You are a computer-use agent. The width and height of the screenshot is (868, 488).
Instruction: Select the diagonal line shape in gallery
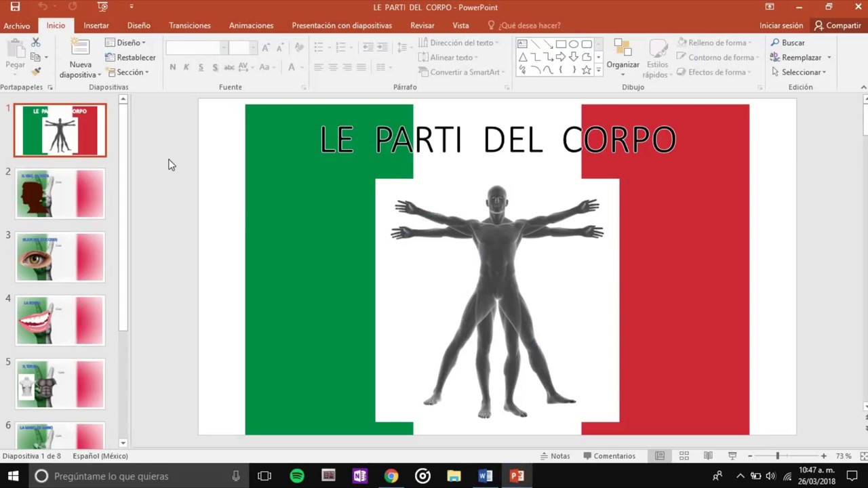(x=535, y=44)
